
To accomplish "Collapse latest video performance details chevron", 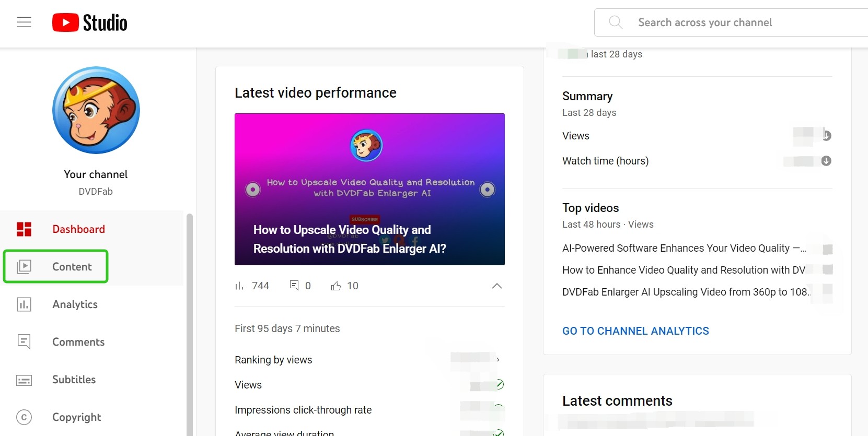I will tap(497, 286).
